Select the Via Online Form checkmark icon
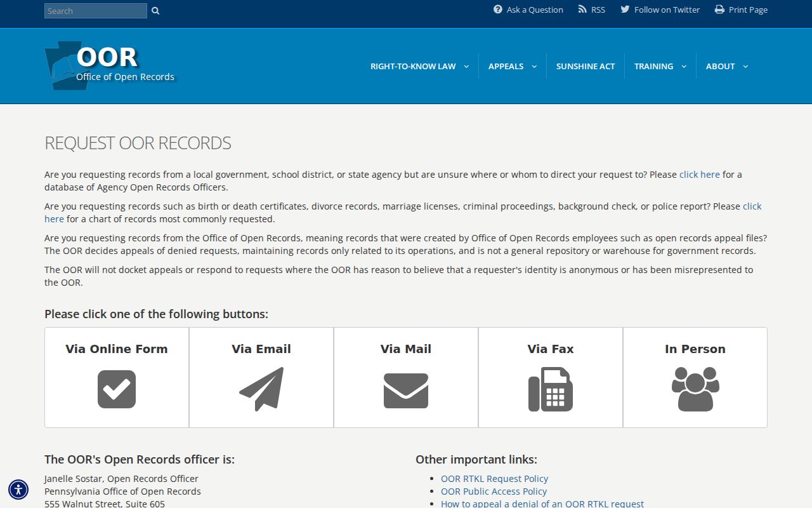The width and height of the screenshot is (812, 508). (117, 389)
